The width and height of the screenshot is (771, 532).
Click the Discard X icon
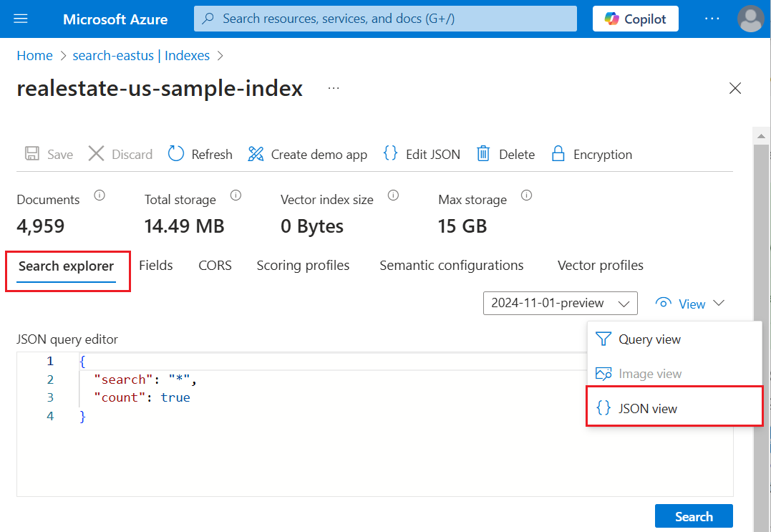click(97, 153)
